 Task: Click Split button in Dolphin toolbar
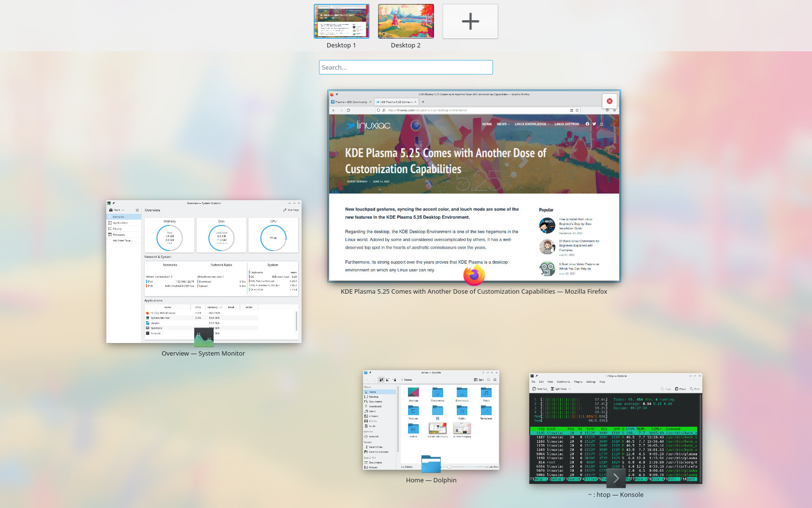pos(478,380)
